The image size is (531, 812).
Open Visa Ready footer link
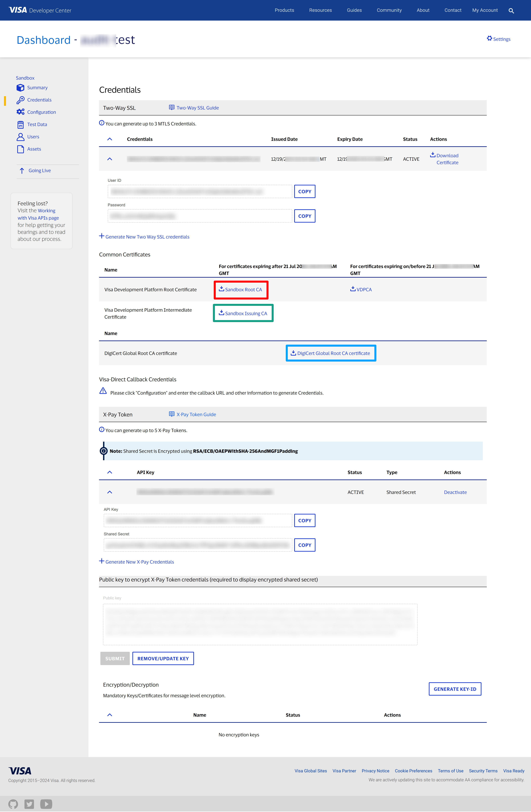(x=514, y=771)
